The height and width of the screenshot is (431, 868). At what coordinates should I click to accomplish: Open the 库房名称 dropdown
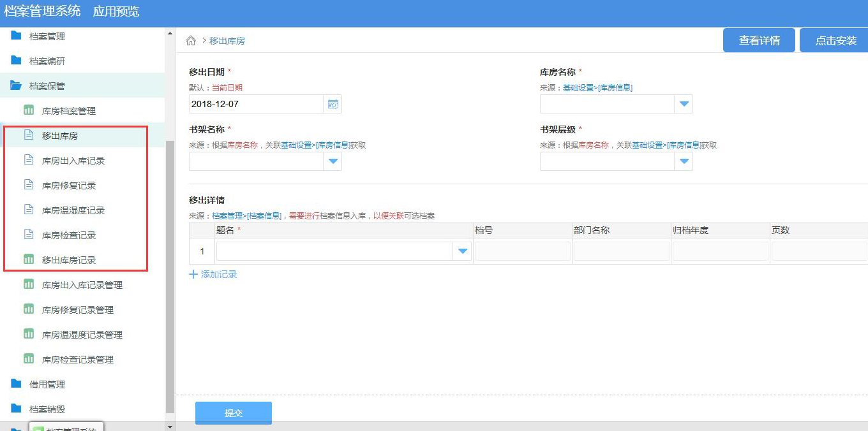[684, 103]
